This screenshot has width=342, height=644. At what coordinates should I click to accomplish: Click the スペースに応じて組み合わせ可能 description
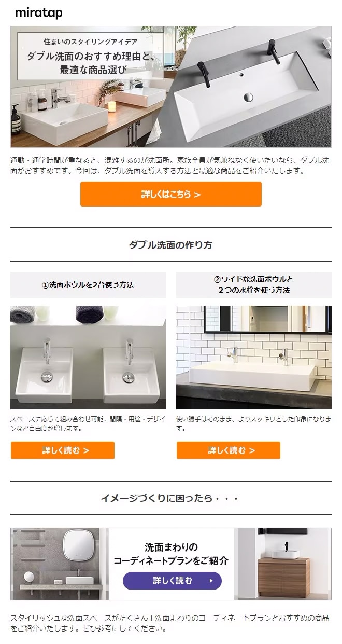[x=88, y=424]
